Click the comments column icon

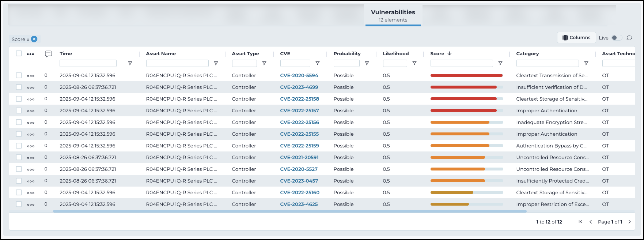[x=48, y=54]
